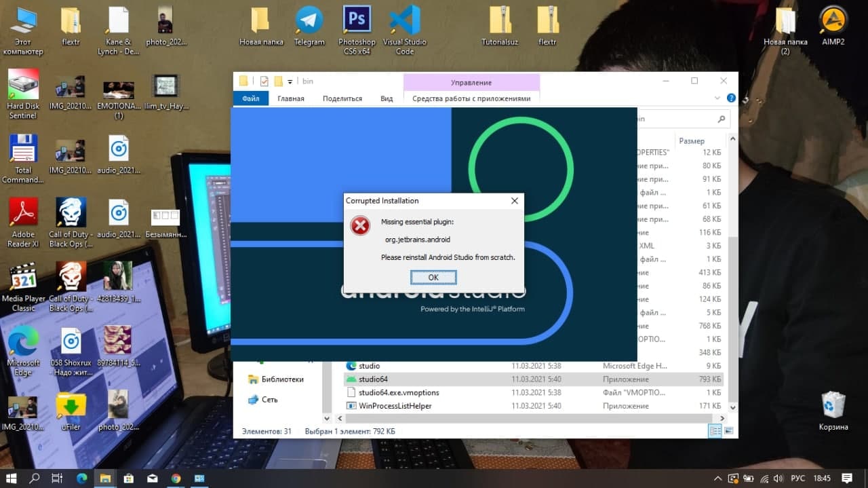Screen dimensions: 868x488
Task: Open Visual Studio Code shortcut
Action: 405,31
